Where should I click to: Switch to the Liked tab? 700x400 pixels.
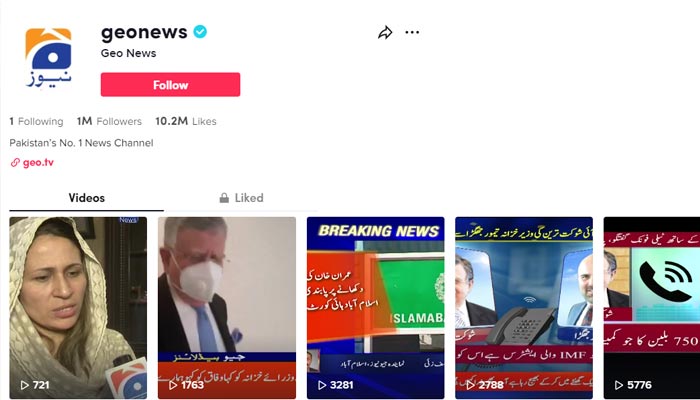pos(242,198)
